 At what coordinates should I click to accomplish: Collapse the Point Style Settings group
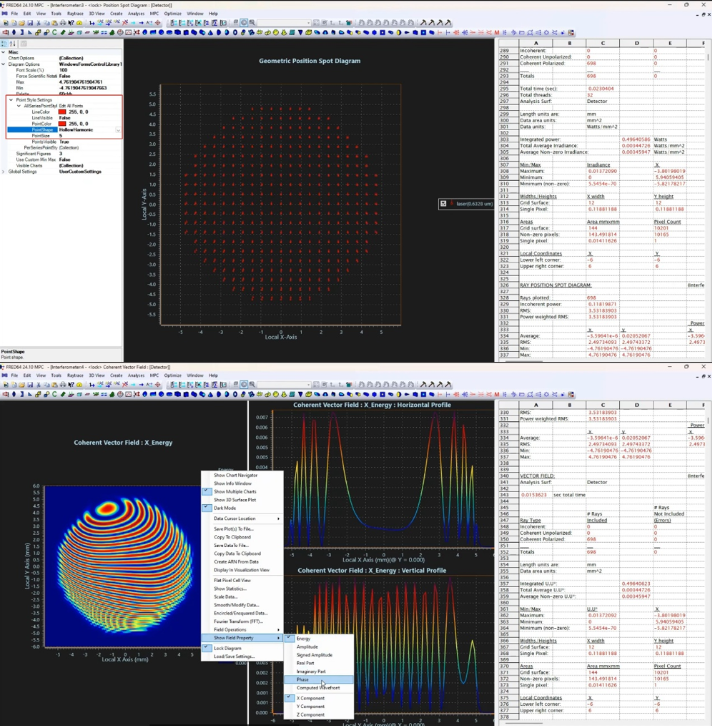(x=11, y=100)
